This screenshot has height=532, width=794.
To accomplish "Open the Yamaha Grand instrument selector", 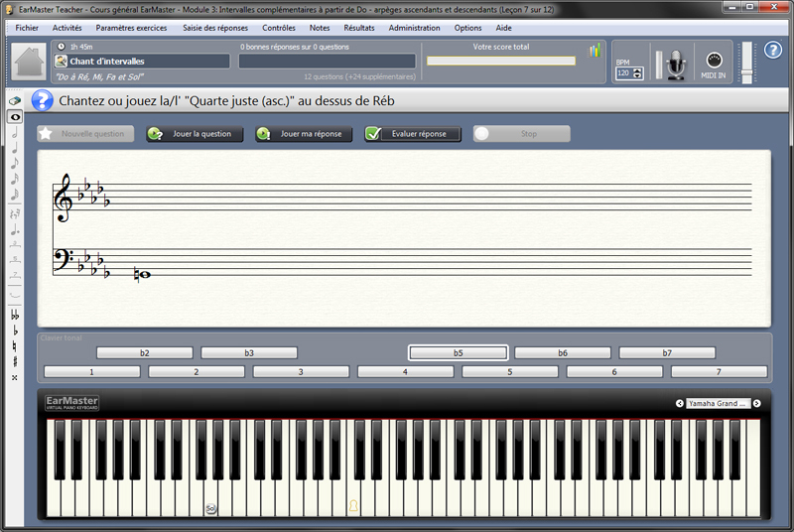I will [718, 403].
